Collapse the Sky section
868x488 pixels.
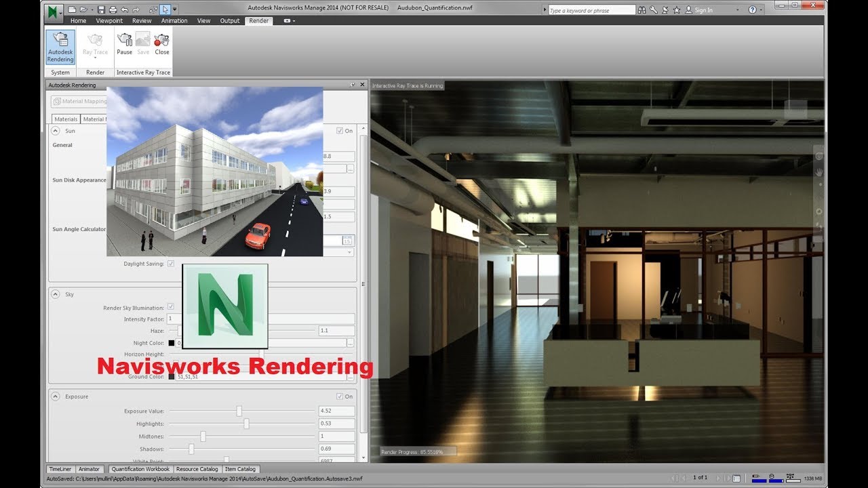56,295
